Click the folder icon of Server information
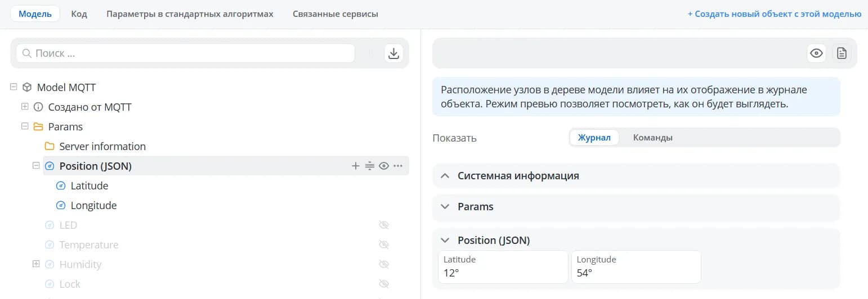 pos(50,146)
